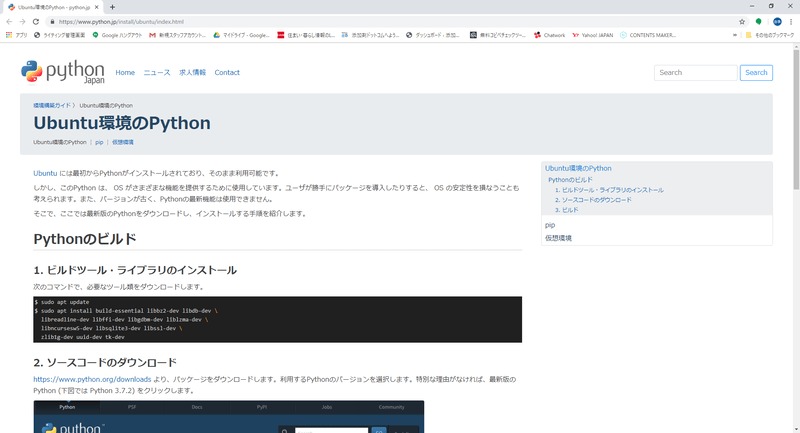Click the 環境構築ガイド breadcrumb link

[52, 106]
